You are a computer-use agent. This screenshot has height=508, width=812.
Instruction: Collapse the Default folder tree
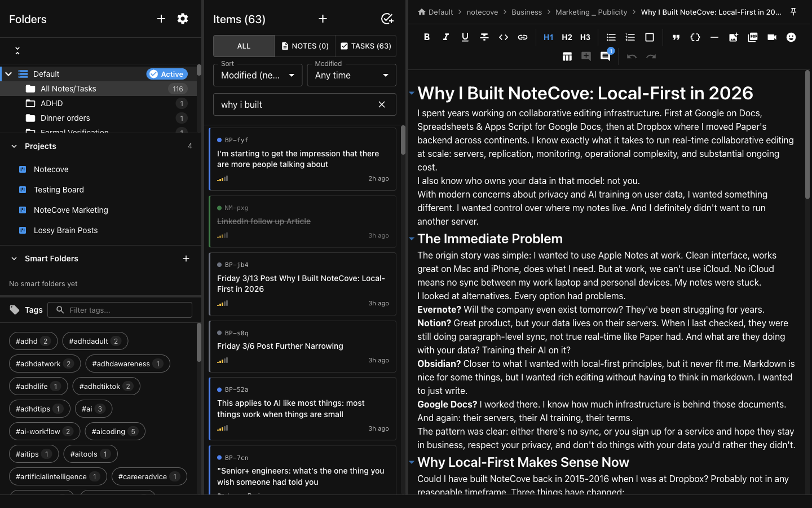click(8, 74)
